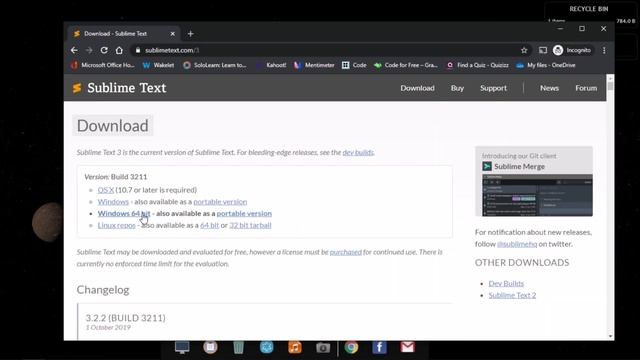Open Forum in site navigation
The width and height of the screenshot is (640, 360).
pyautogui.click(x=586, y=88)
